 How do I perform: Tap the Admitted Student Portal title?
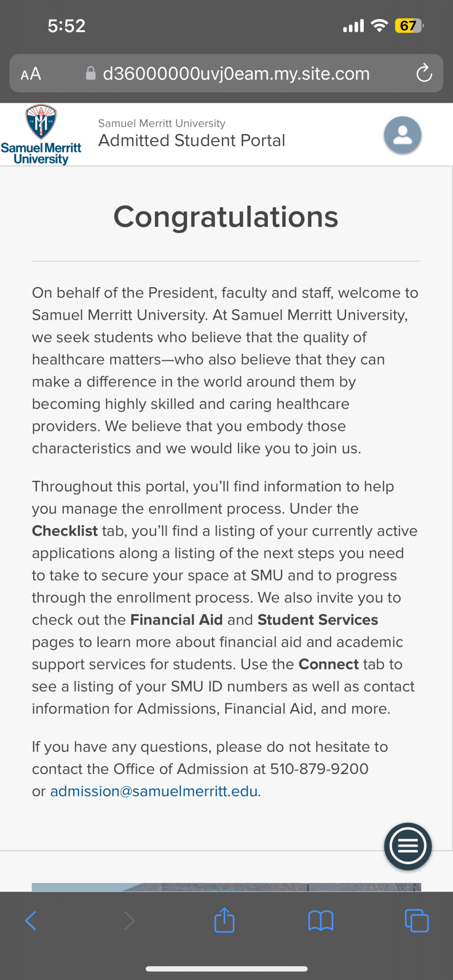(x=192, y=140)
